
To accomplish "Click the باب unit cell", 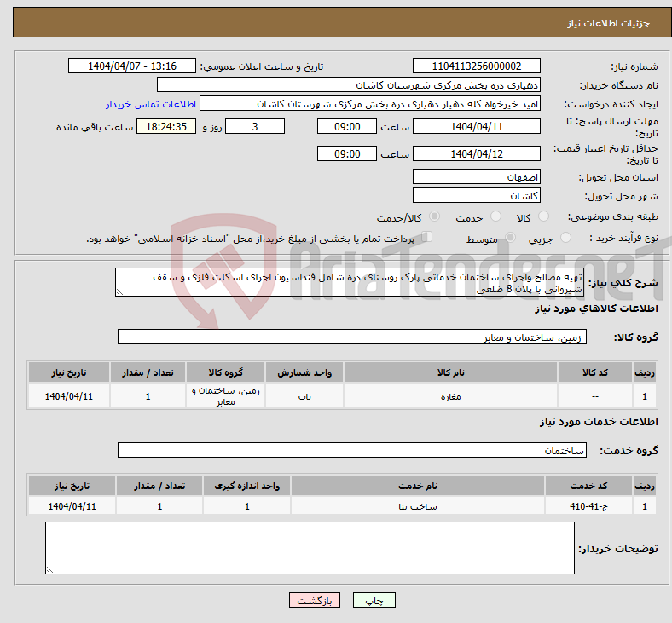I will coord(304,396).
